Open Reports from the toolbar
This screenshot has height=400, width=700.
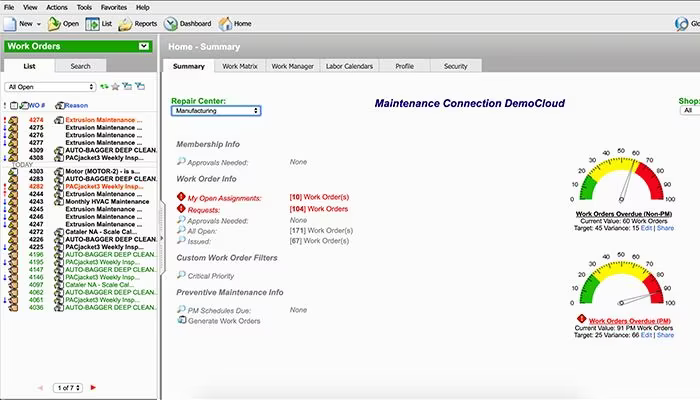tap(138, 24)
